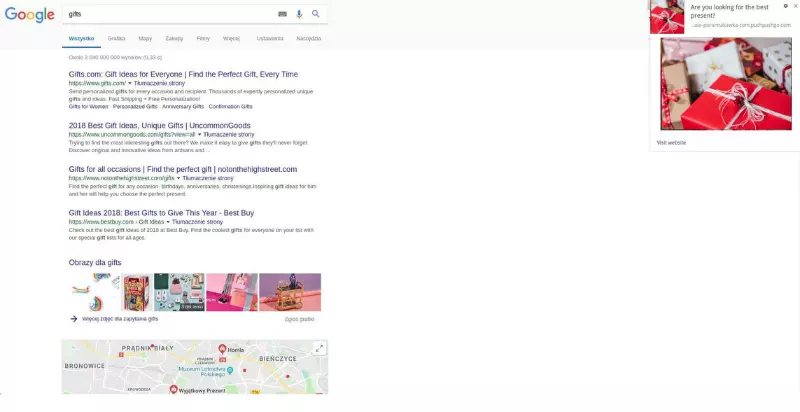Select the Homla map pin
Image resolution: width=800 pixels, height=412 pixels.
click(222, 349)
